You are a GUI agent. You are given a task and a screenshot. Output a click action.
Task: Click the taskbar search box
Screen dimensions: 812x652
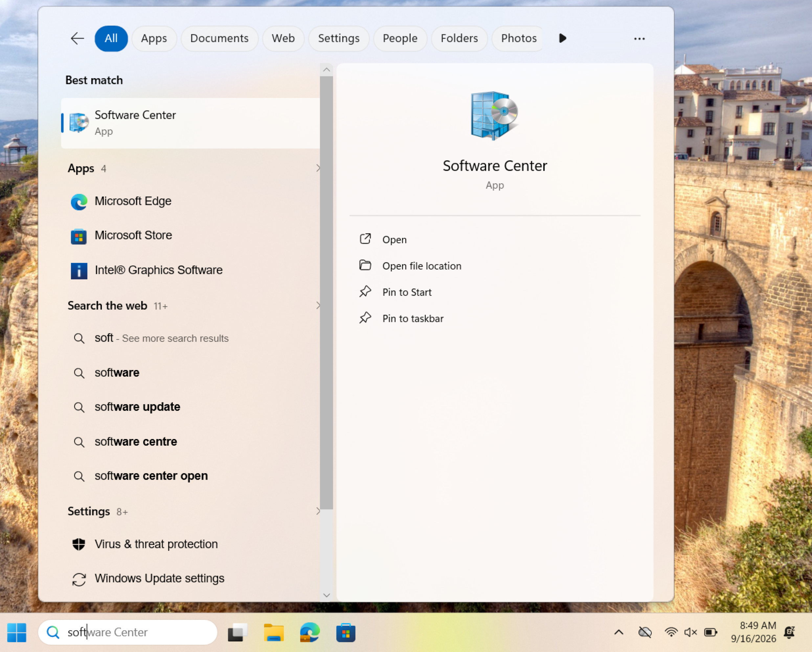128,632
